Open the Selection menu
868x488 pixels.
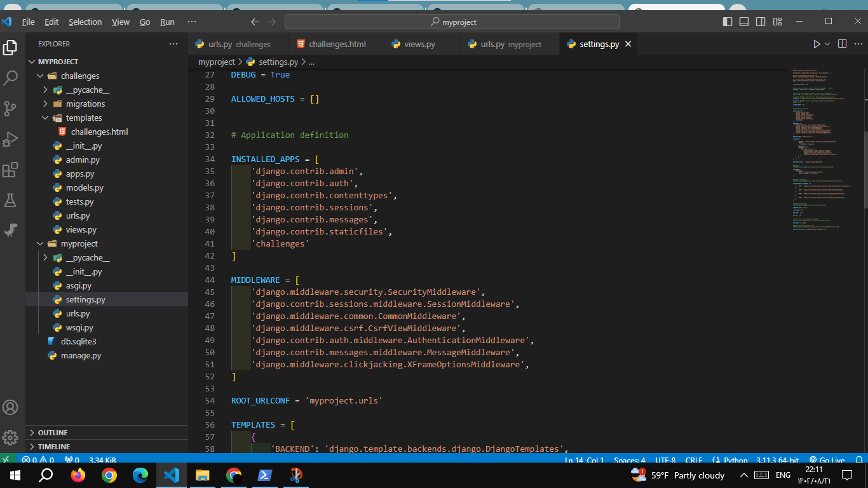pos(85,22)
